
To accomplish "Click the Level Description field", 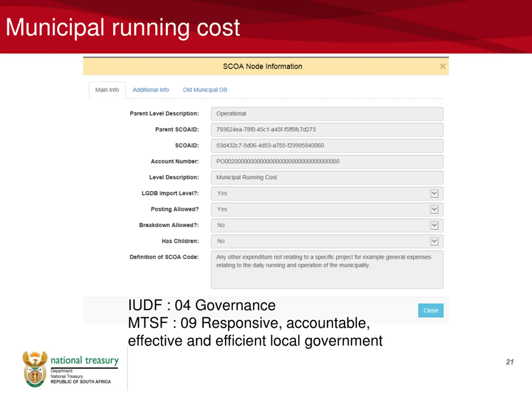I will click(x=327, y=177).
